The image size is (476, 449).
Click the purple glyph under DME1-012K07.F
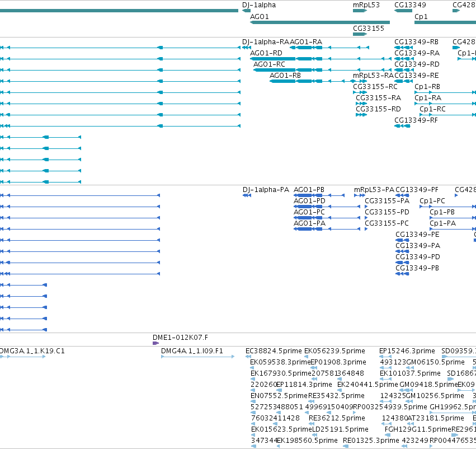[155, 343]
